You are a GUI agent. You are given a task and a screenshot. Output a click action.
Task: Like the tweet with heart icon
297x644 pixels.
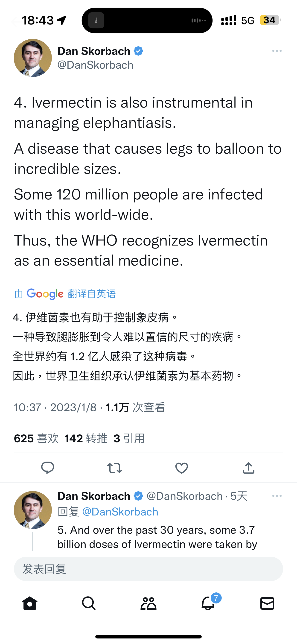[181, 468]
